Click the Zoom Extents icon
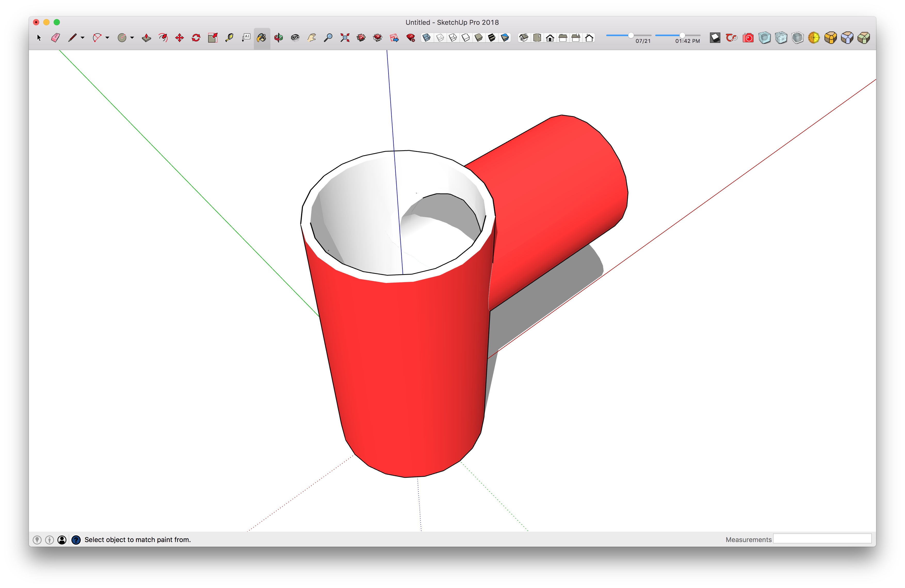This screenshot has height=588, width=905. pos(345,38)
